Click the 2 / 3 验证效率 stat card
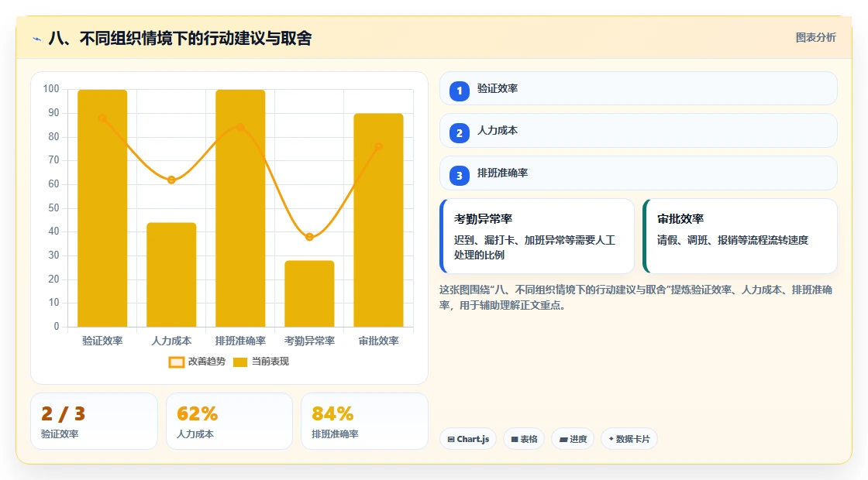 94,421
